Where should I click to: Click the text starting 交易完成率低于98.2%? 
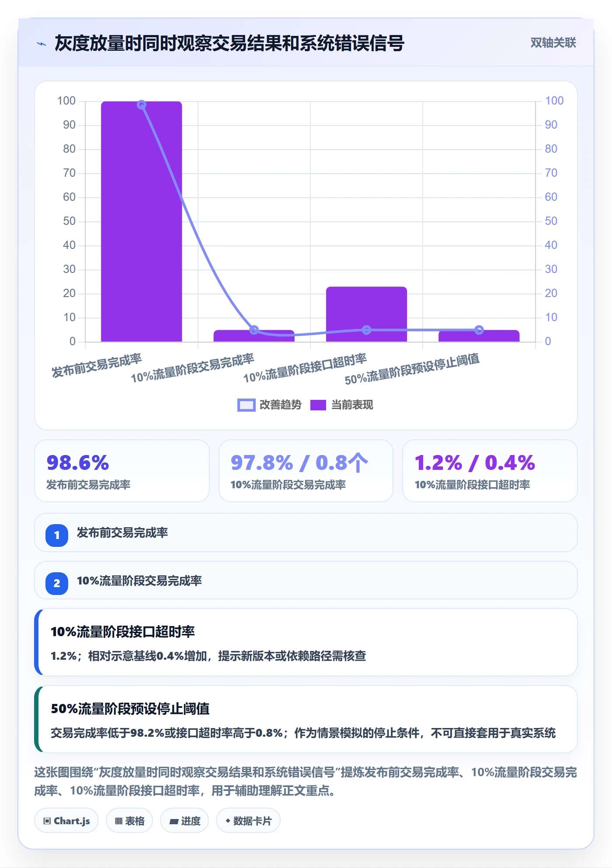click(303, 733)
